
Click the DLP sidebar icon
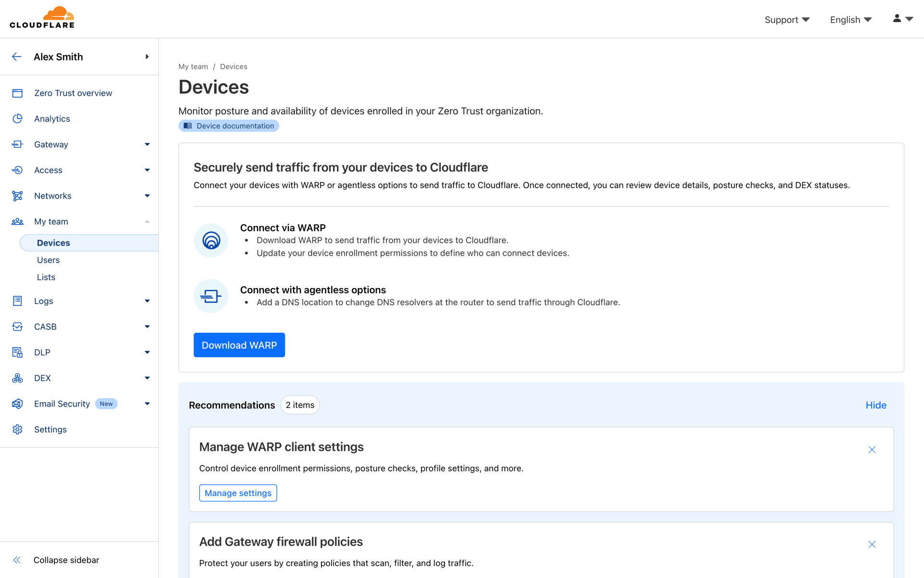click(x=17, y=353)
